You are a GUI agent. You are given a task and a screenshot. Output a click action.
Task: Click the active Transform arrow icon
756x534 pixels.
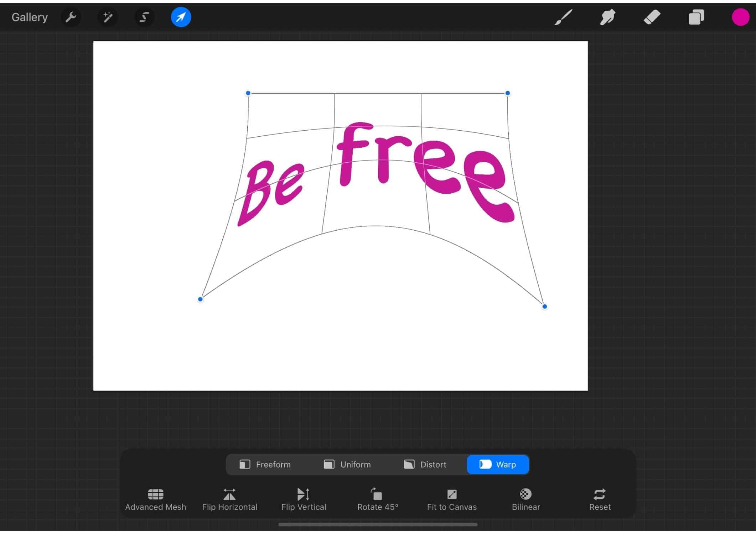181,17
